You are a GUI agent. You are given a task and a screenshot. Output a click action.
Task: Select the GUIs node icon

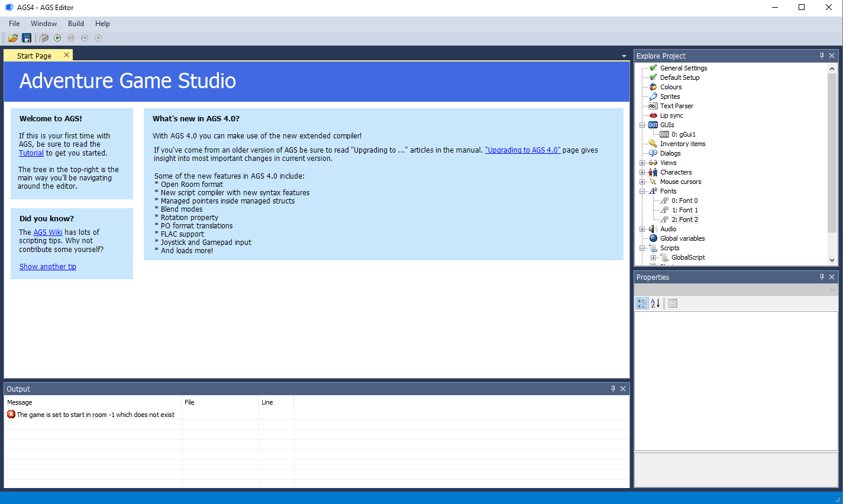[653, 125]
